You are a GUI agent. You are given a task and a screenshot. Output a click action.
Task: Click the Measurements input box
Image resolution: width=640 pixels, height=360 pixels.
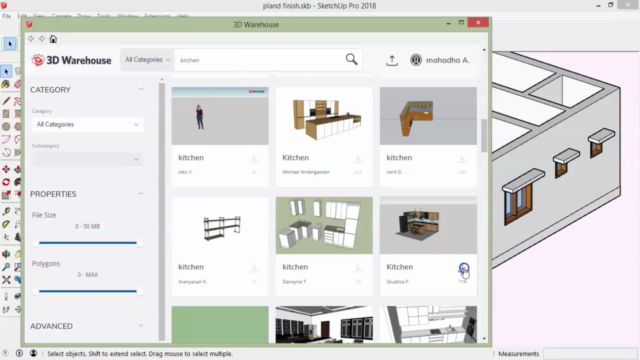coord(590,353)
